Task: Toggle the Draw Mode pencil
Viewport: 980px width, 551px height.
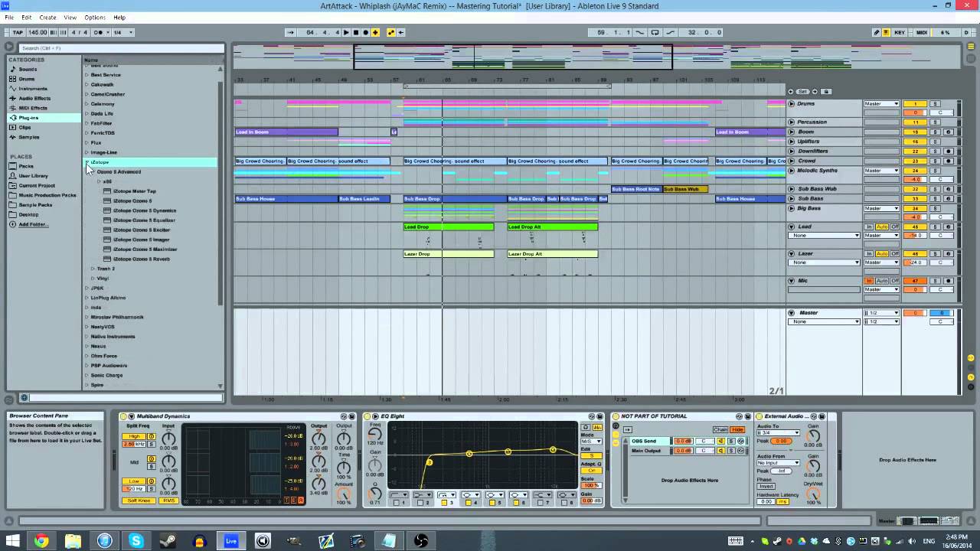Action: (x=877, y=32)
